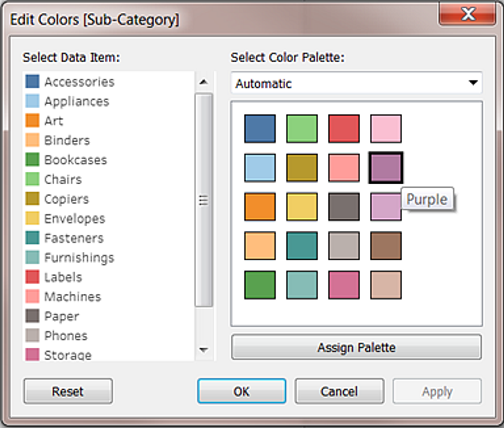
Task: Click the data item list scrollbar thumb
Action: (x=204, y=200)
